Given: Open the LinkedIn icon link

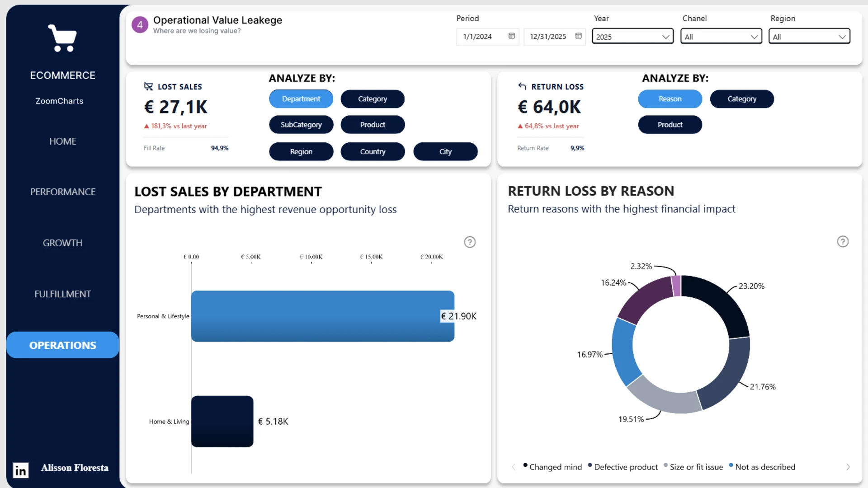Looking at the screenshot, I should (x=20, y=470).
